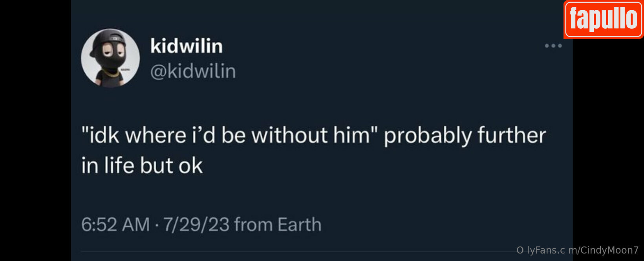Viewport: 644px width, 261px height.
Task: Open the kidwilin display name profile
Action: 187,46
